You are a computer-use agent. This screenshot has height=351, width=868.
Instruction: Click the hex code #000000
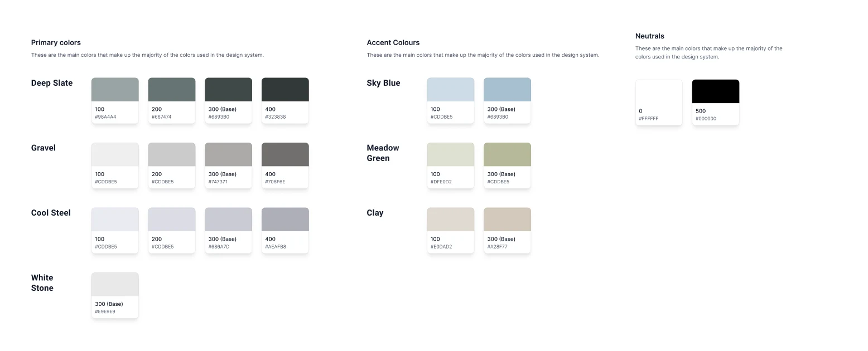(706, 119)
